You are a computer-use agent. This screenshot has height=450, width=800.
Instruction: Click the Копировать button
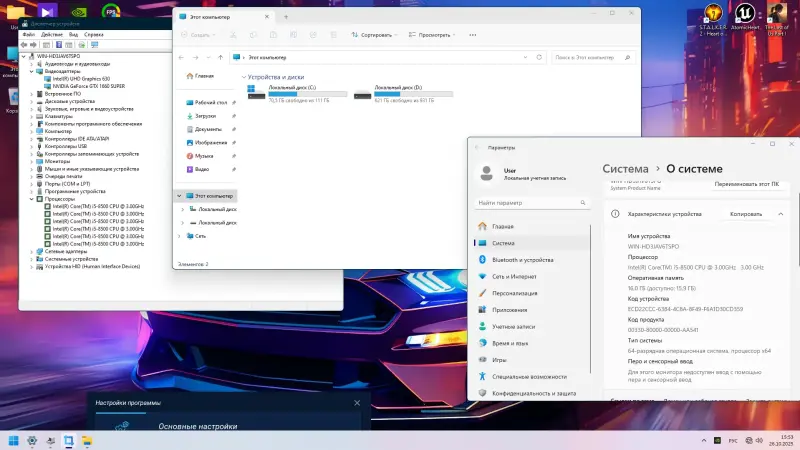[746, 214]
